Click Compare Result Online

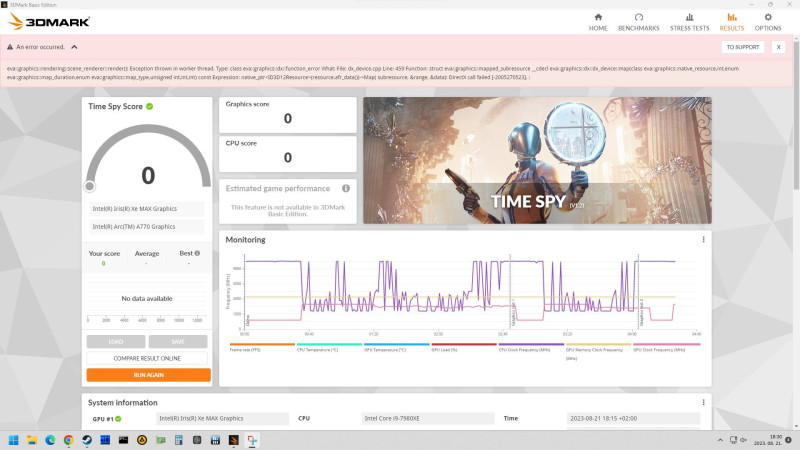point(147,358)
